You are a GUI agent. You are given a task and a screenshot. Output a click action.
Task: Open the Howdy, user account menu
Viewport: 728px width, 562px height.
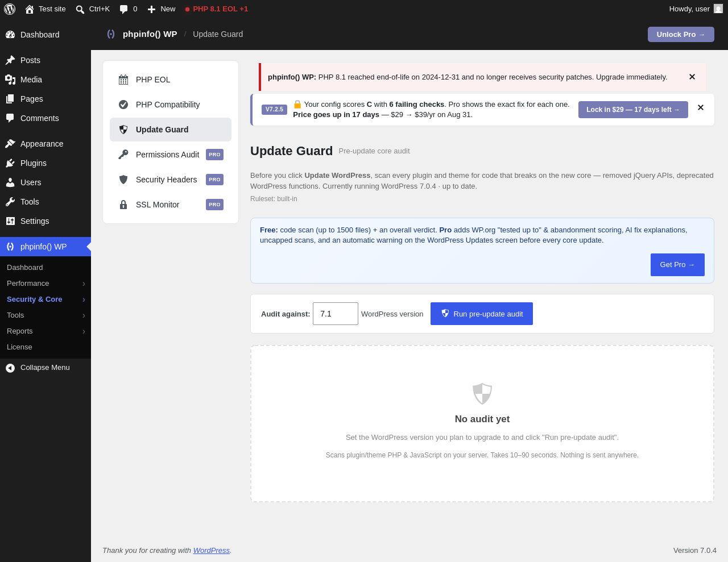696,9
